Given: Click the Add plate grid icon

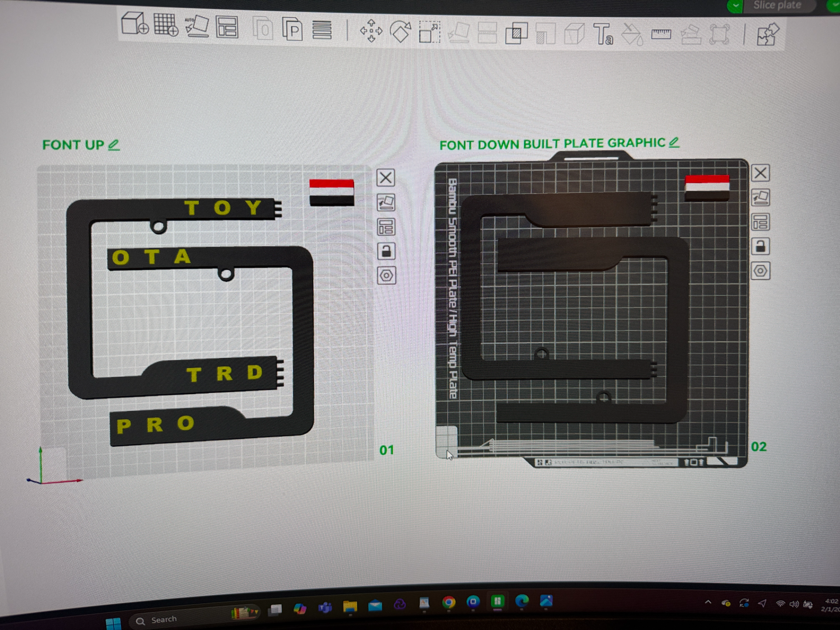Looking at the screenshot, I should (x=166, y=24).
